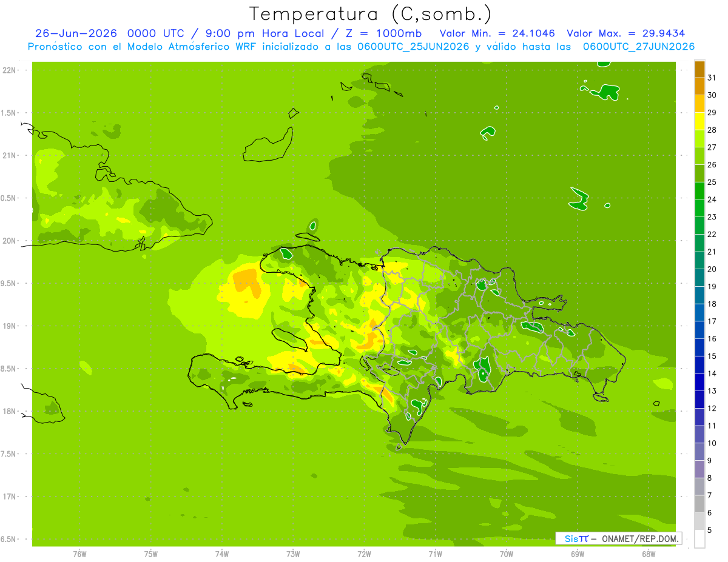The height and width of the screenshot is (562, 728).
Task: Click the longitude axis label '71W'
Action: (435, 554)
